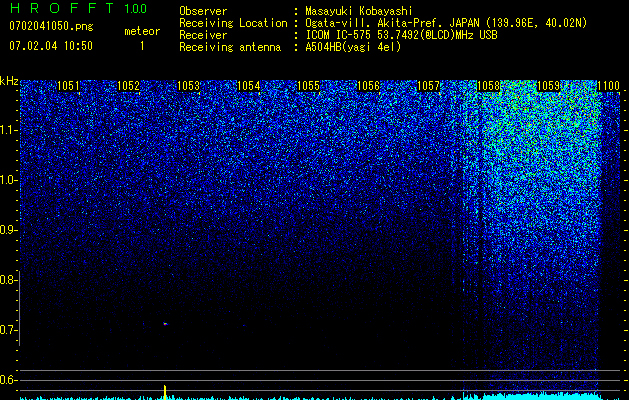Click the 0.9 kHz frequency label
629x400 pixels.
click(9, 230)
